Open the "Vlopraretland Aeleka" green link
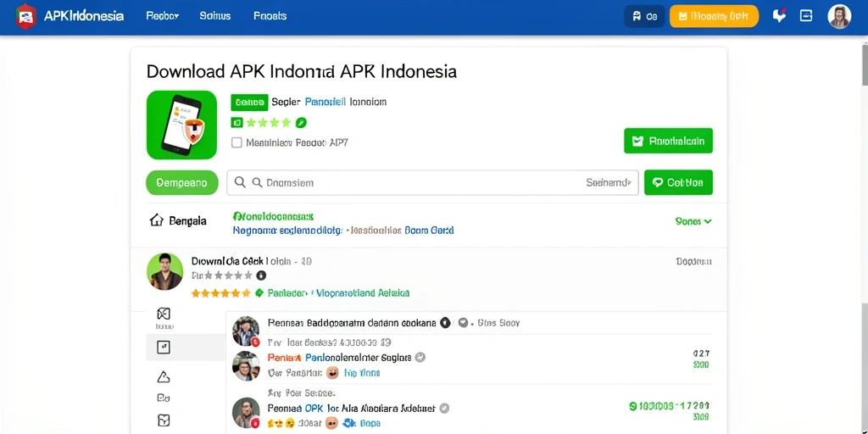Viewport: 868px width, 434px height. click(x=363, y=292)
